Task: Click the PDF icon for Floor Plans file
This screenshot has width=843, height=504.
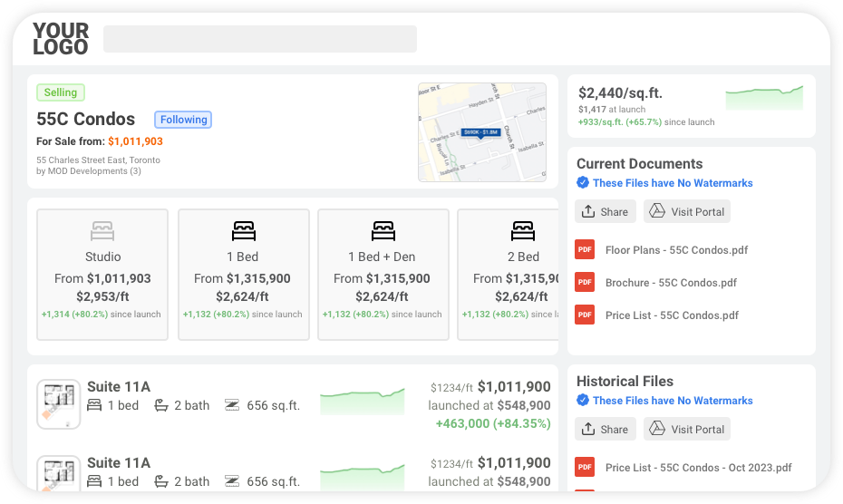Action: tap(585, 249)
